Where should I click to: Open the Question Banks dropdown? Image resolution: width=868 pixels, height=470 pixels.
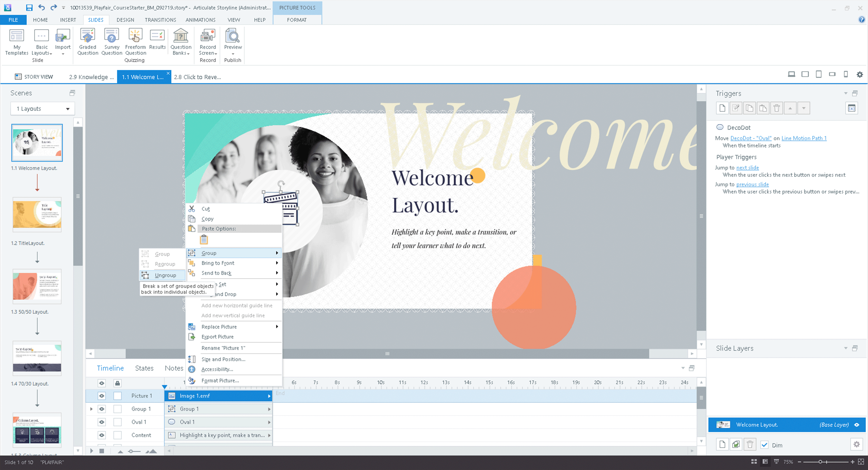pos(181,50)
